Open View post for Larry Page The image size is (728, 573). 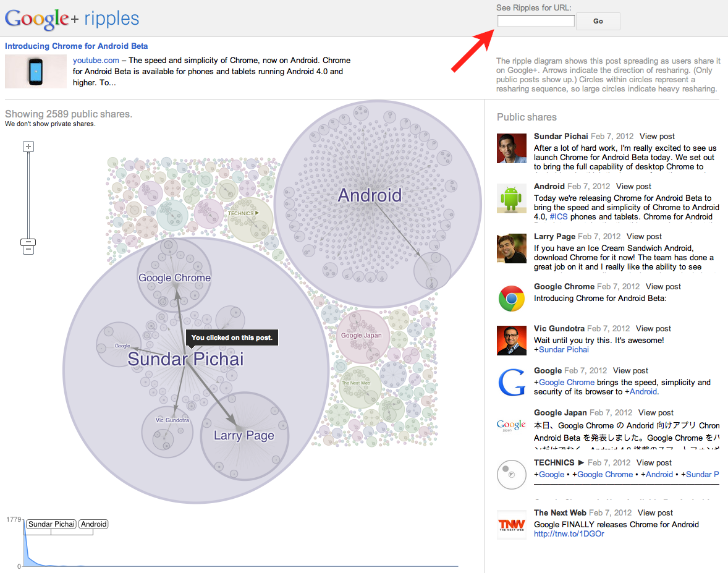tap(644, 236)
